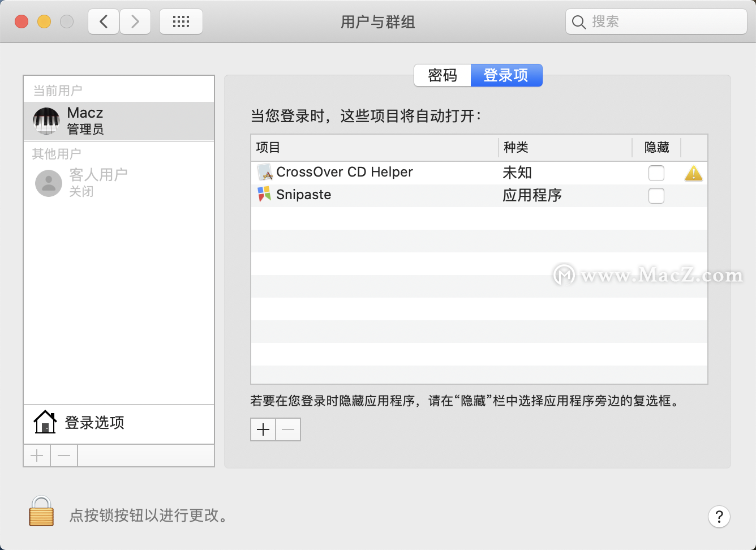Add a login item with plus button
Screen dimensions: 756x550
point(263,429)
